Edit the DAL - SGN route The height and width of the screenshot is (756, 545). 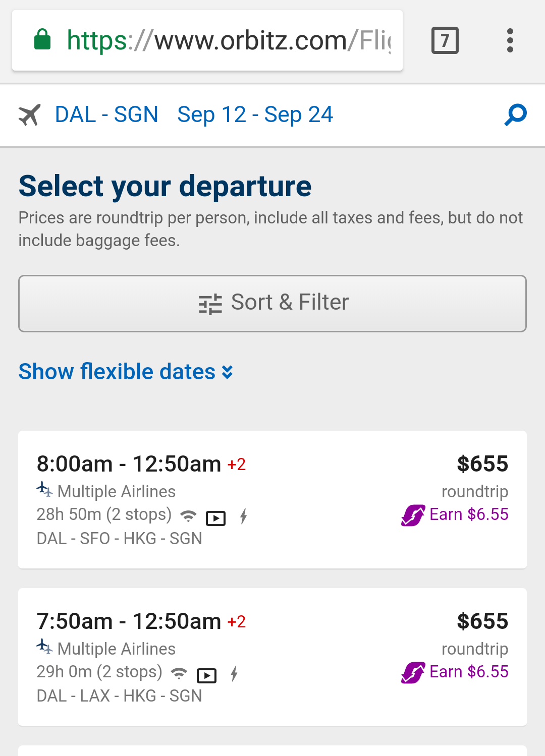(x=106, y=115)
